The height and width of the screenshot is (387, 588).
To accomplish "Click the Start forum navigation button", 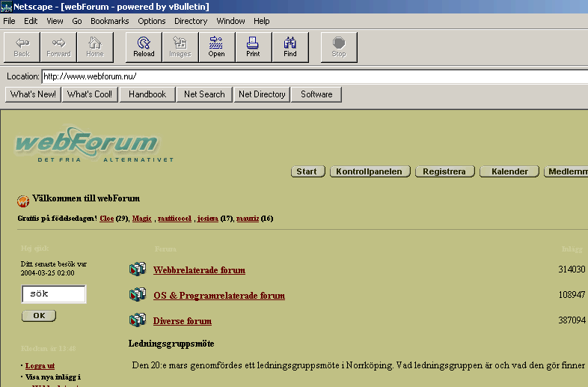I will (307, 171).
